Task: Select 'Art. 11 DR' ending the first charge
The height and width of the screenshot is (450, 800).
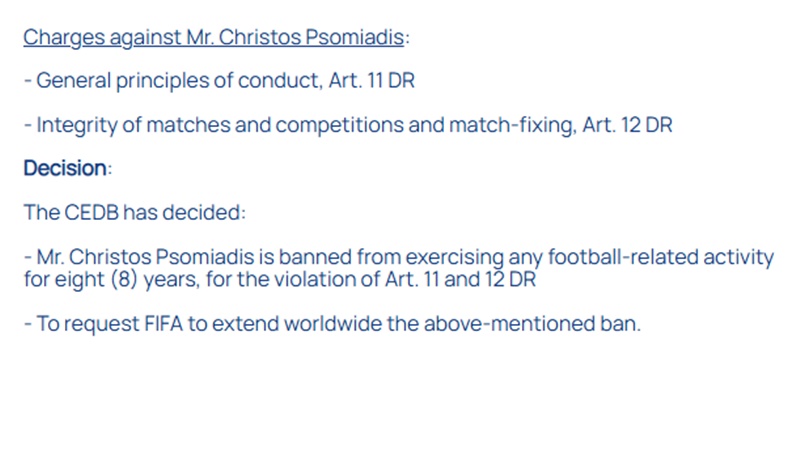Action: coord(371,81)
